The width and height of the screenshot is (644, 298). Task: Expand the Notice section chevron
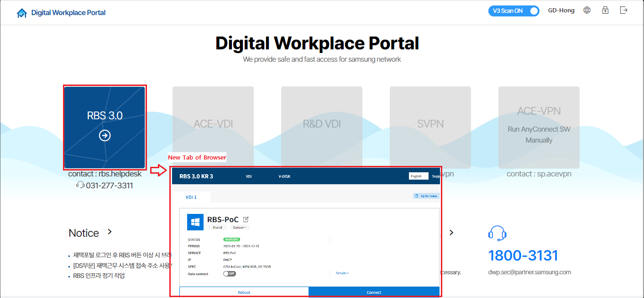coord(110,232)
